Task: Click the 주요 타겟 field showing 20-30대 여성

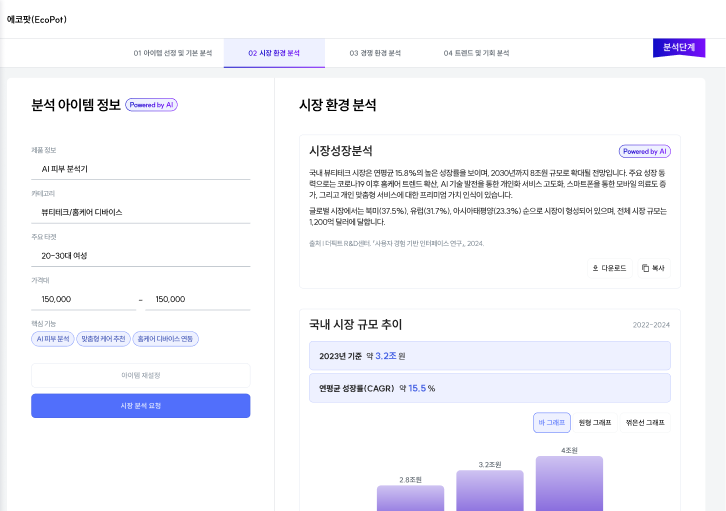Action: [x=140, y=255]
